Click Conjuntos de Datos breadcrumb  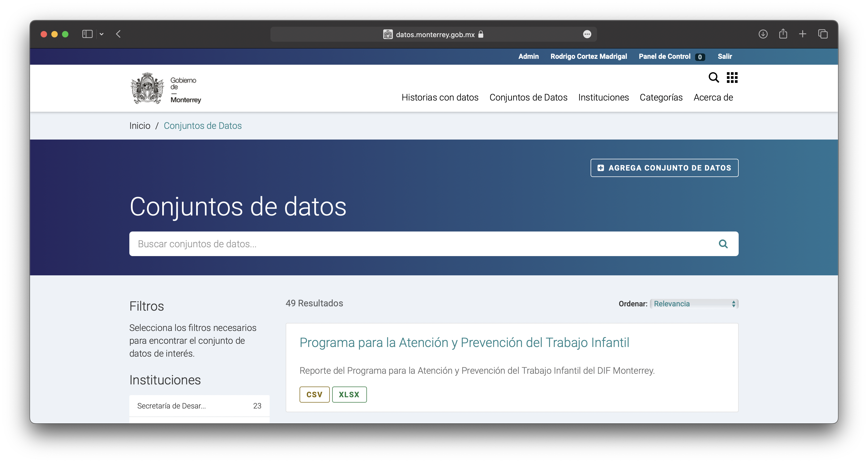(203, 126)
